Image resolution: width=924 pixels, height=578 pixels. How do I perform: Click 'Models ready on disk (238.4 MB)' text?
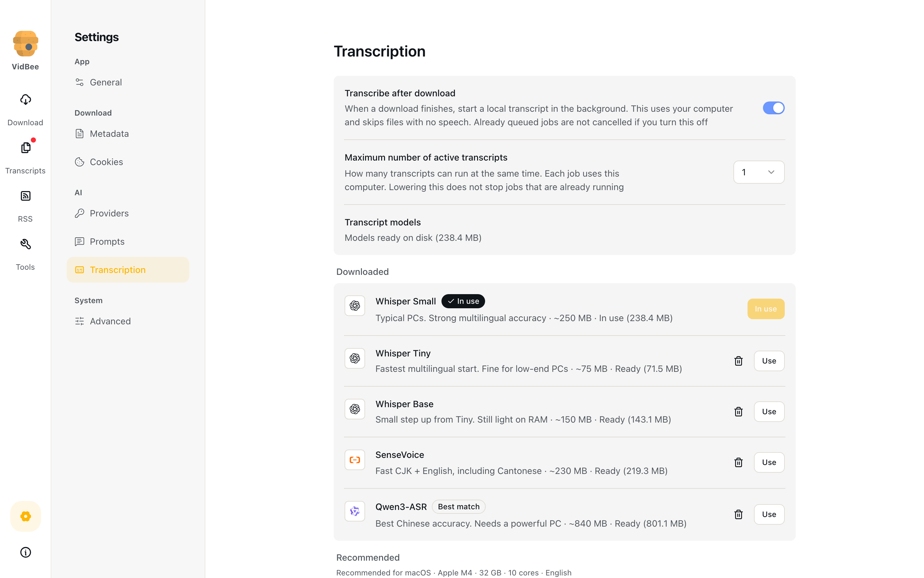(x=413, y=238)
